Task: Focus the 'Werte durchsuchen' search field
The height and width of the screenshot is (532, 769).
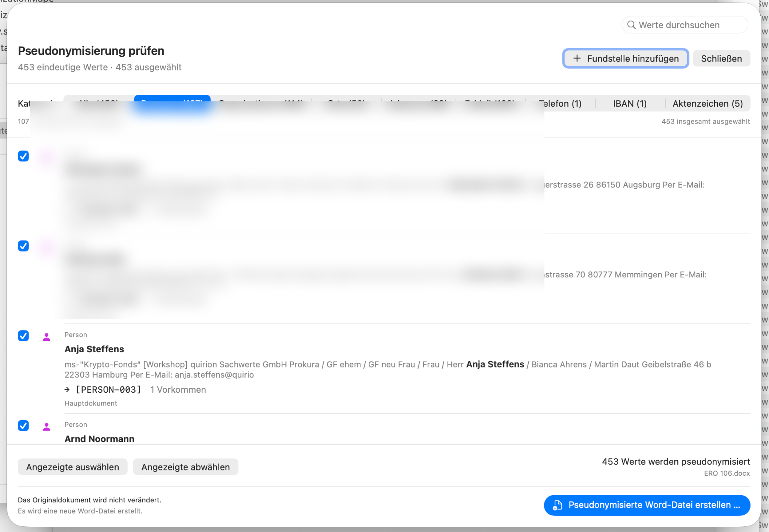Action: click(x=685, y=25)
